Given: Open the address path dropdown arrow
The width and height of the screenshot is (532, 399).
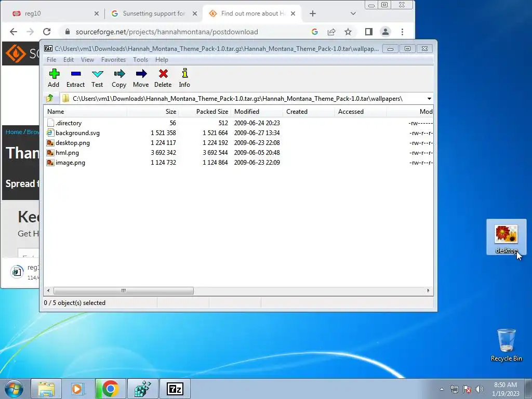Looking at the screenshot, I should pyautogui.click(x=429, y=99).
